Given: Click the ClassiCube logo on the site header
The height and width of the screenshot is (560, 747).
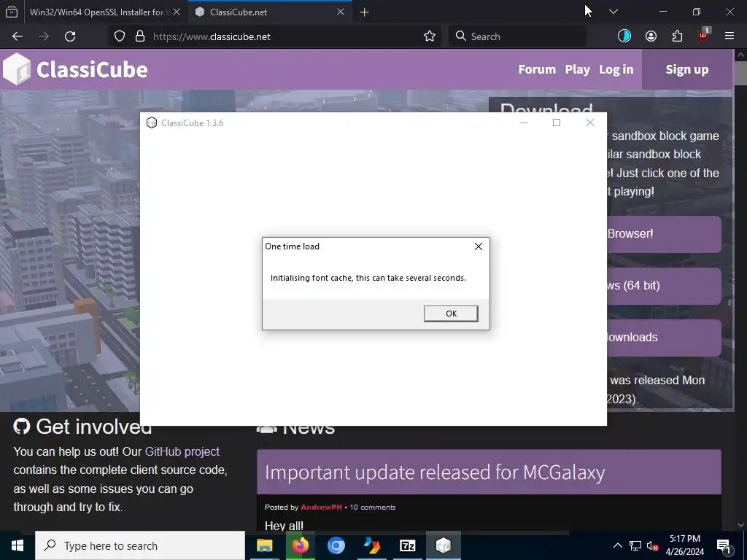Looking at the screenshot, I should [x=76, y=69].
